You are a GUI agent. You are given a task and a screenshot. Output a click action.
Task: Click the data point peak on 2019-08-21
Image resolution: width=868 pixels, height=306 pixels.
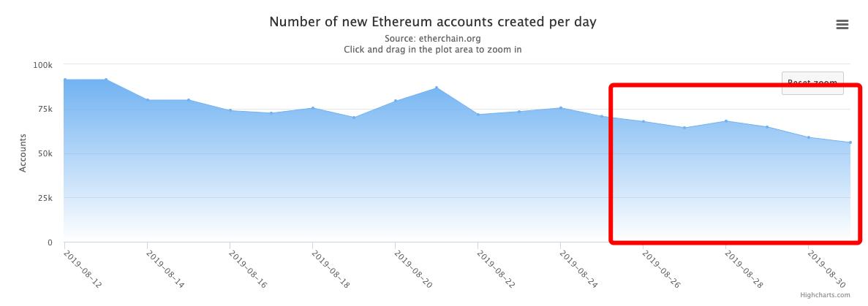(x=437, y=88)
